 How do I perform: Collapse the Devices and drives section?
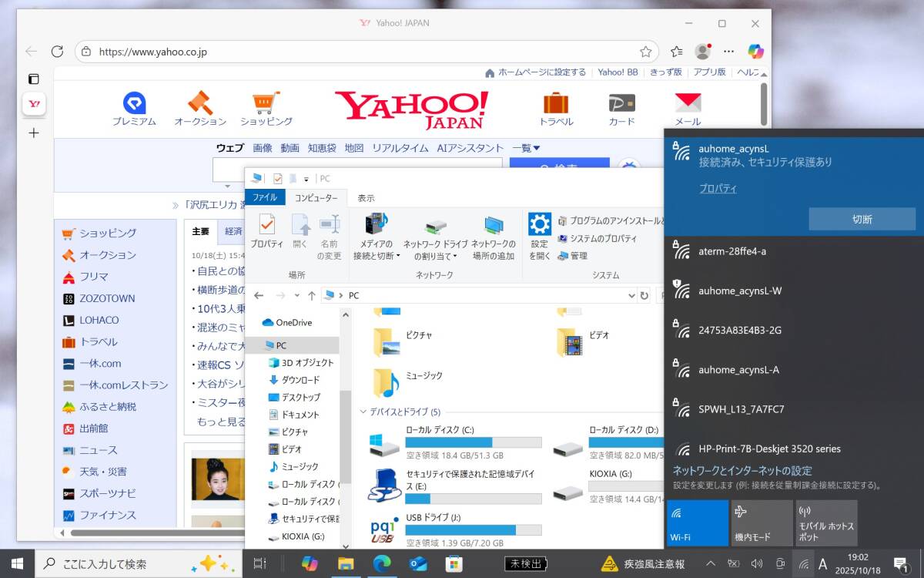pos(363,412)
